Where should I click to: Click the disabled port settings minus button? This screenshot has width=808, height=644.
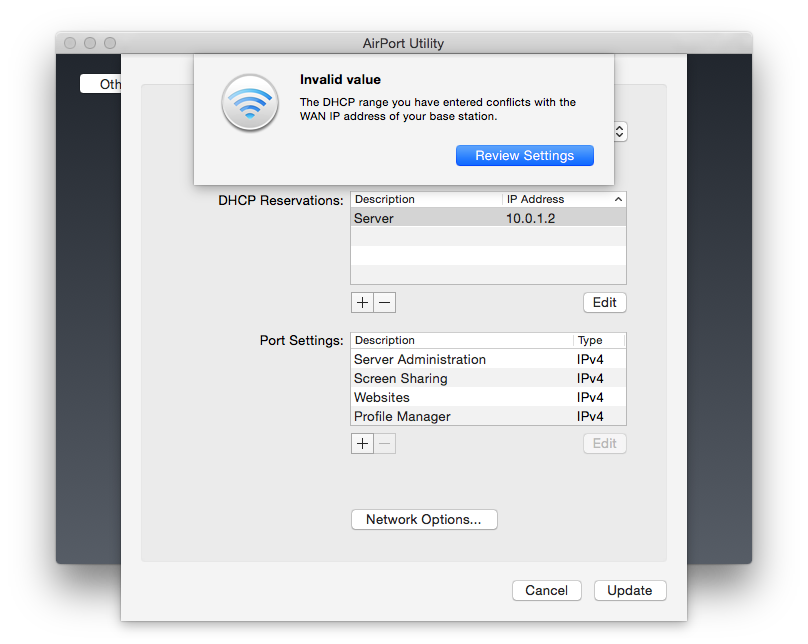click(385, 444)
